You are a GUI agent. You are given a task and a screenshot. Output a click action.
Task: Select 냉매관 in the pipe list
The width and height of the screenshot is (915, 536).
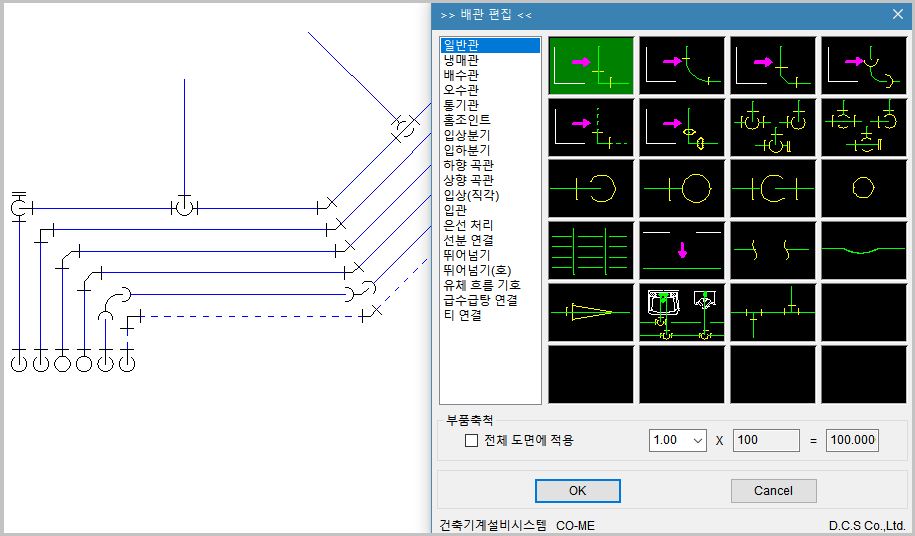click(x=461, y=60)
